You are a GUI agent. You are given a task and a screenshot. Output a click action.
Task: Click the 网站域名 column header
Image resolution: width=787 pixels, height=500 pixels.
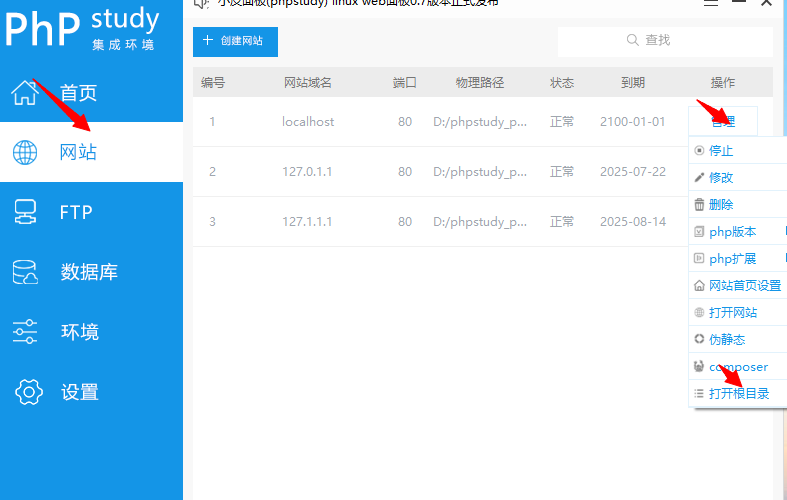pos(308,82)
